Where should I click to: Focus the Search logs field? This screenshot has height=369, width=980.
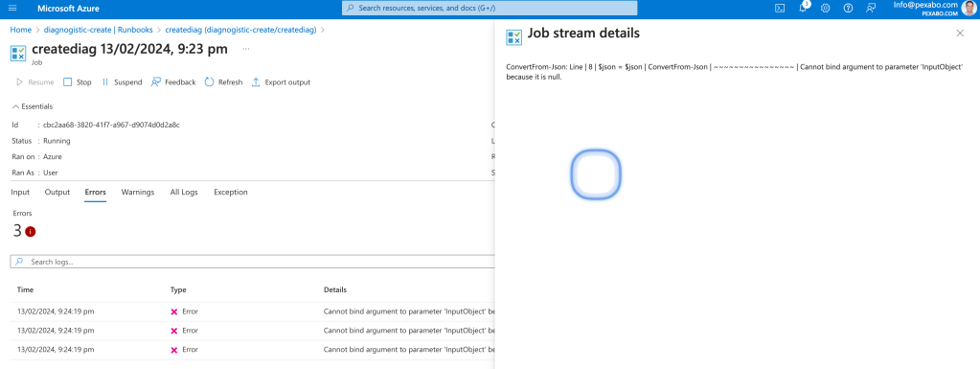tap(253, 262)
